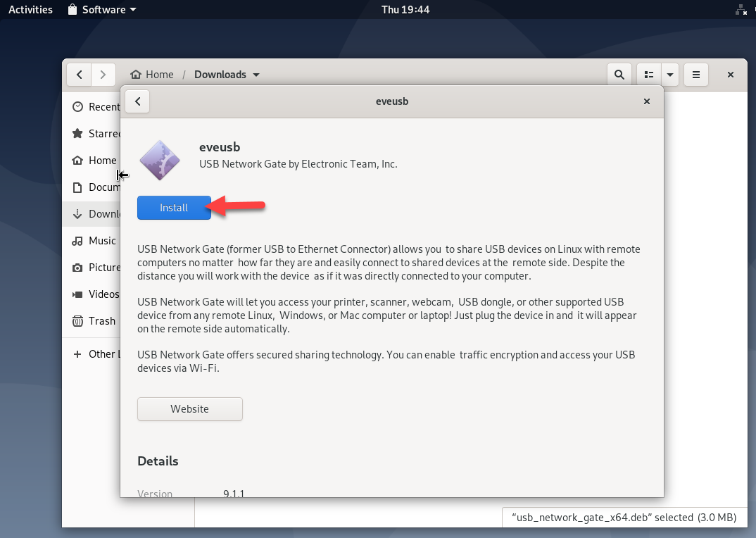Viewport: 756px width, 538px height.
Task: Expand the Downloads path dropdown
Action: 256,75
